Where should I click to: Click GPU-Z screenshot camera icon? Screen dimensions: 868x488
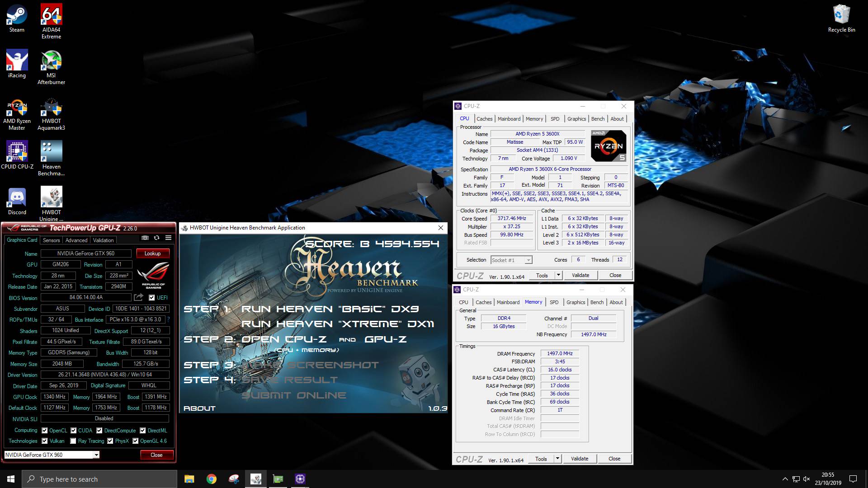pos(145,238)
